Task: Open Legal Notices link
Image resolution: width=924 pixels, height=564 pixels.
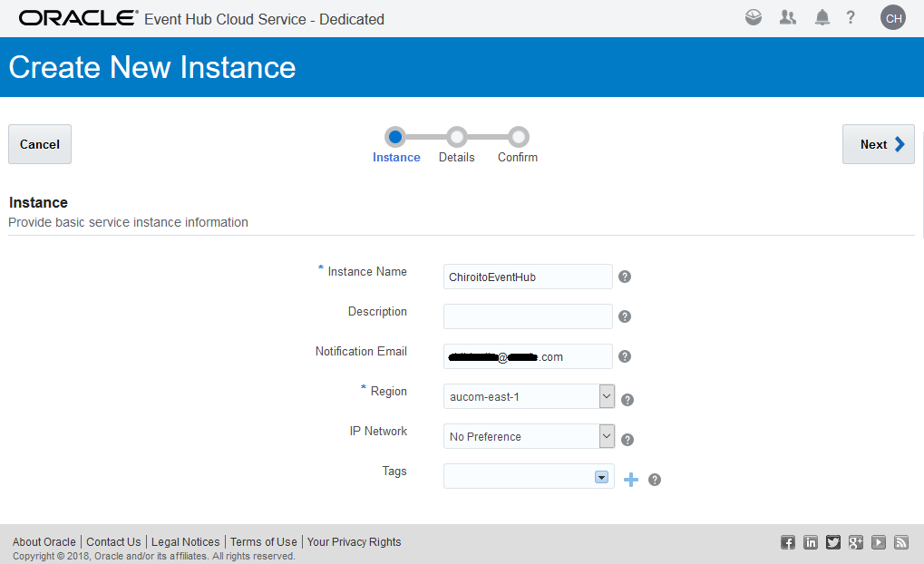Action: click(x=186, y=541)
